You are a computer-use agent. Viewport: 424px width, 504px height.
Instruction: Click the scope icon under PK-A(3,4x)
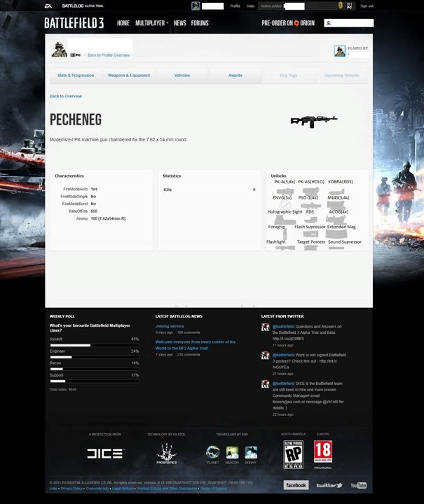[285, 190]
